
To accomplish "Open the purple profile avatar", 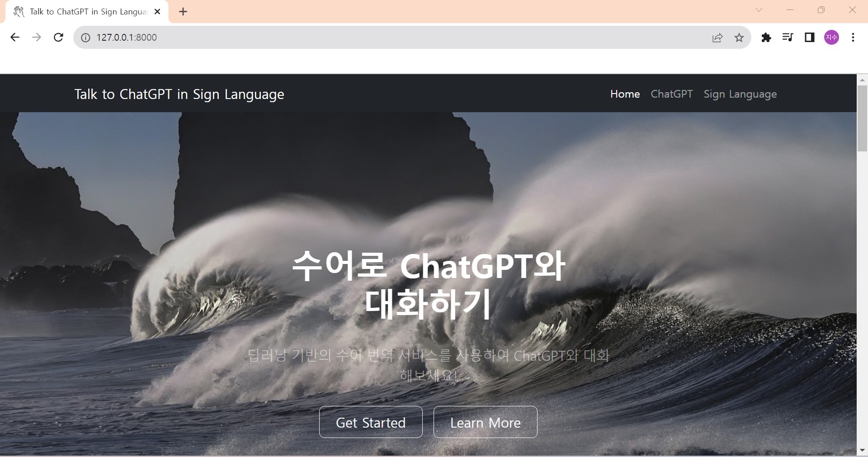I will (831, 38).
